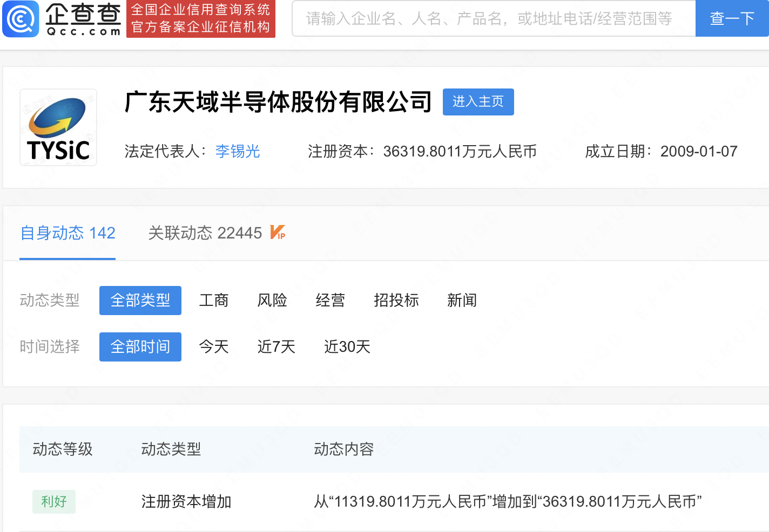This screenshot has width=769, height=532.
Task: Click the 查一下 search button
Action: pyautogui.click(x=732, y=18)
